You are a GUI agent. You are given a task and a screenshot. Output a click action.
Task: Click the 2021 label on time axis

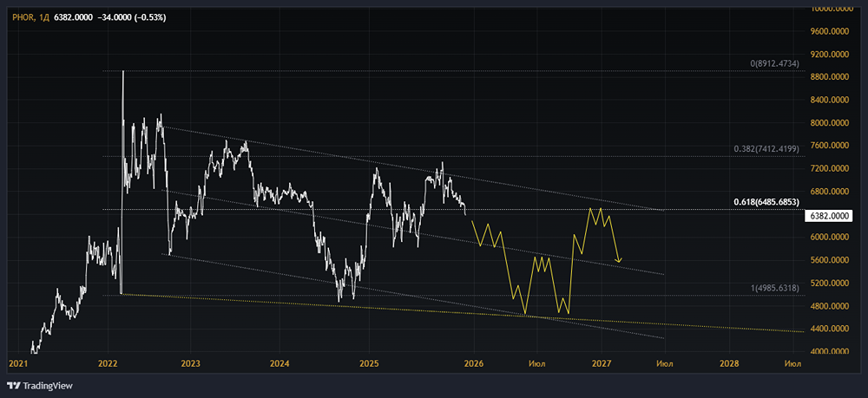click(18, 363)
